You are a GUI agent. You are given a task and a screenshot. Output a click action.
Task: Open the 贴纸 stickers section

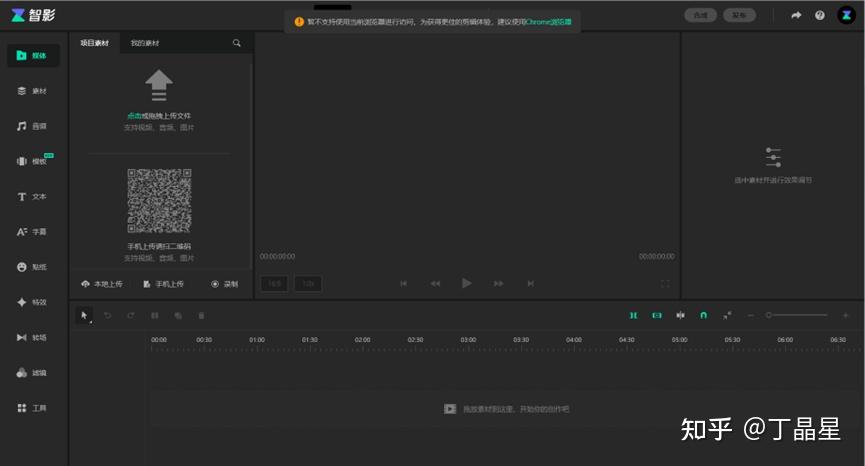33,267
